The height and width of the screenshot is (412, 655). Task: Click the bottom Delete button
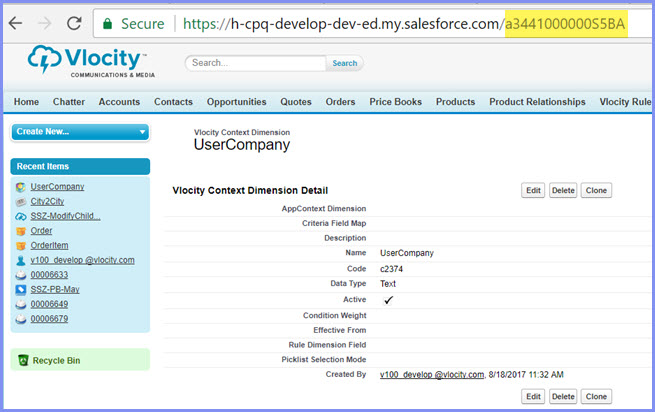click(x=563, y=397)
